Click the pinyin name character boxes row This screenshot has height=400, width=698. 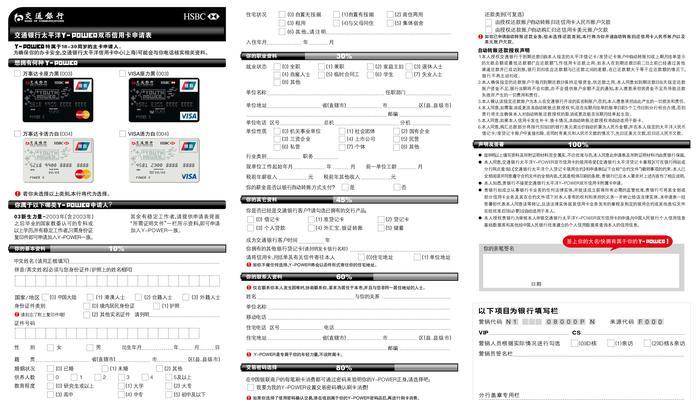click(x=117, y=281)
